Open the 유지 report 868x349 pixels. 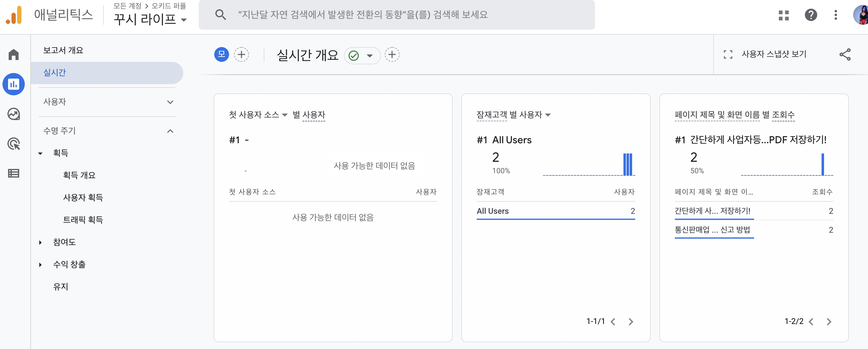click(x=61, y=287)
